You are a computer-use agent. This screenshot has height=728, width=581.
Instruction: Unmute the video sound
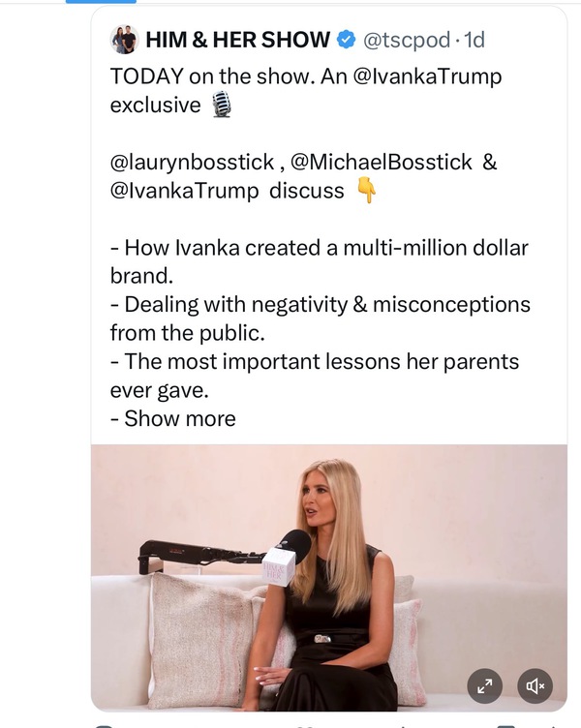pyautogui.click(x=535, y=685)
